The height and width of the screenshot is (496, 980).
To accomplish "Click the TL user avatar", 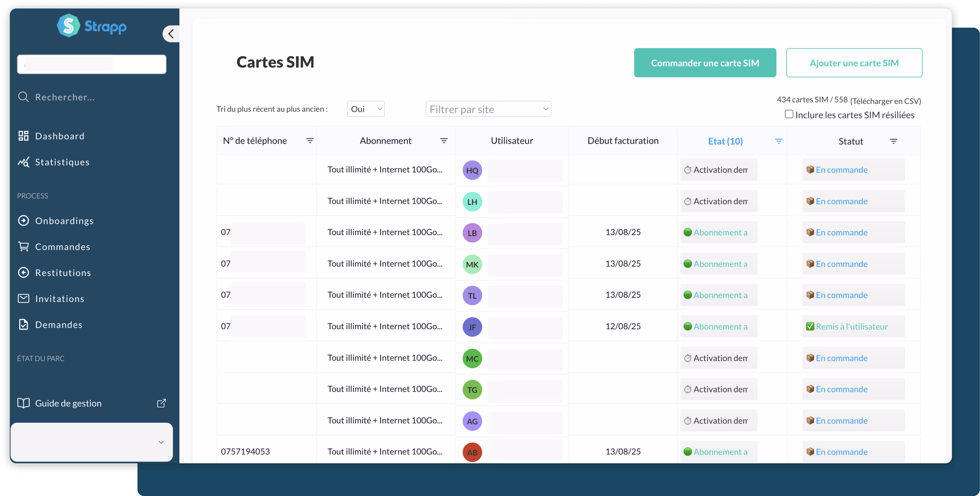I will 472,296.
